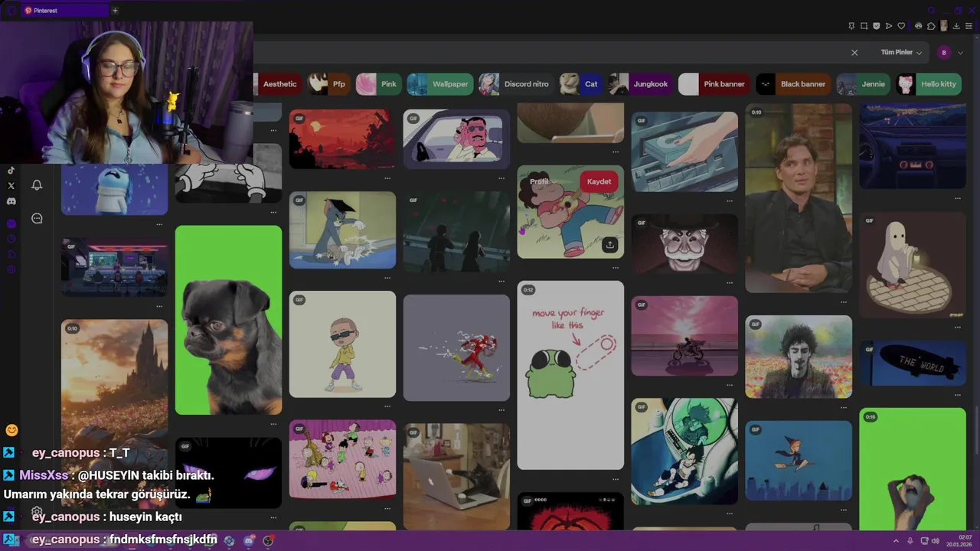Click the pin icon in browser toolbar

click(851, 26)
